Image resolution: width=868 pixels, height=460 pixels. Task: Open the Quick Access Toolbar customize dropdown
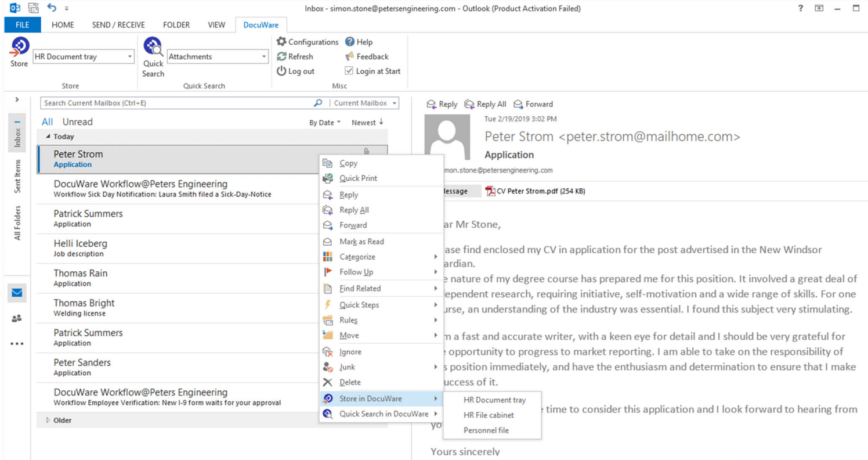(x=67, y=9)
